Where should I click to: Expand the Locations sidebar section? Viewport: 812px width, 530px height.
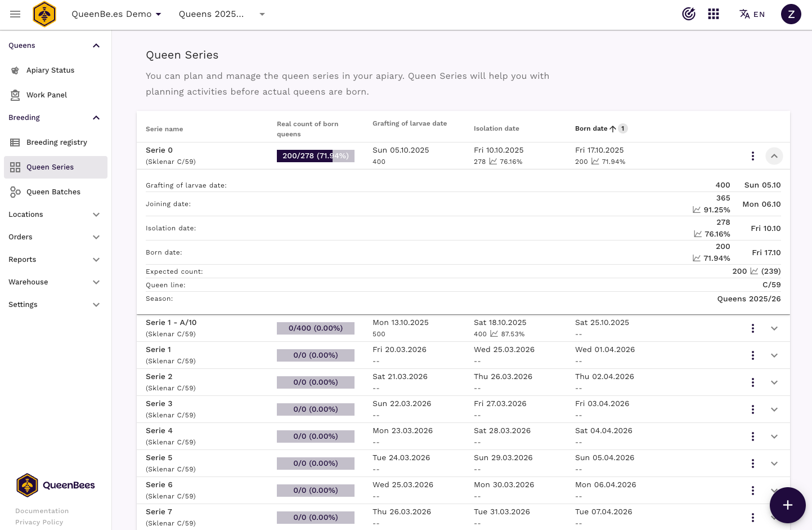coord(55,215)
